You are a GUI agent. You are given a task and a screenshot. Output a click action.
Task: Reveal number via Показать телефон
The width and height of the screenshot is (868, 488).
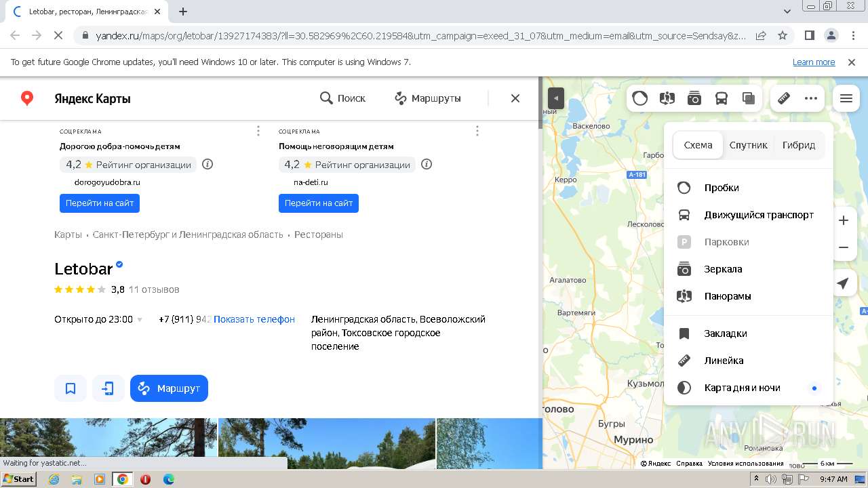tap(254, 319)
